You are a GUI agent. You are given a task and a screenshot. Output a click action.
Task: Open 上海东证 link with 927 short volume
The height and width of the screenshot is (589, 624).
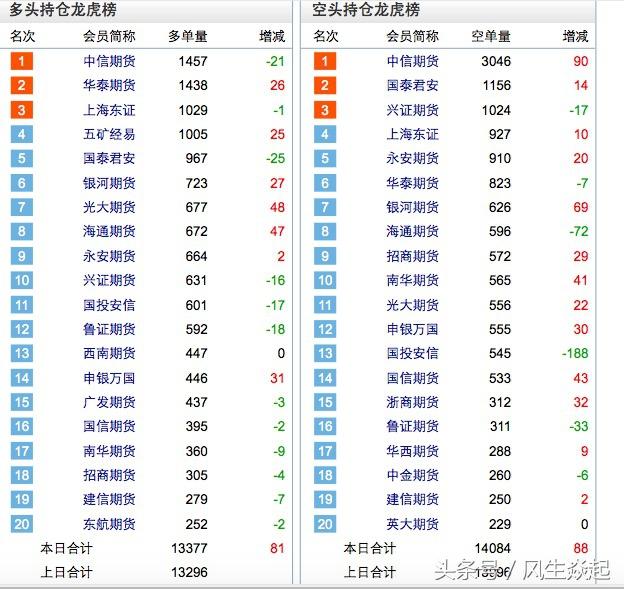(412, 134)
